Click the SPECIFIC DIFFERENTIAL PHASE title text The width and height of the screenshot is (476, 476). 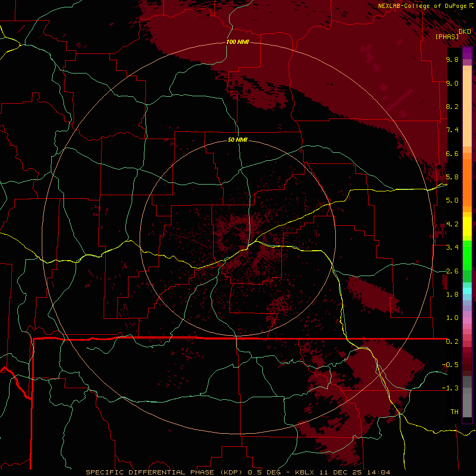[x=149, y=472]
